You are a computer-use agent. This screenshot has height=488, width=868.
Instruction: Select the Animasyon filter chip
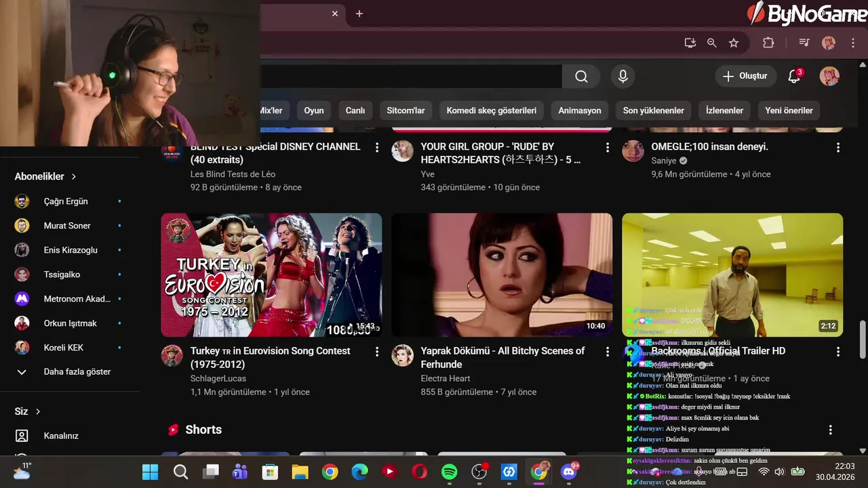[x=580, y=110]
